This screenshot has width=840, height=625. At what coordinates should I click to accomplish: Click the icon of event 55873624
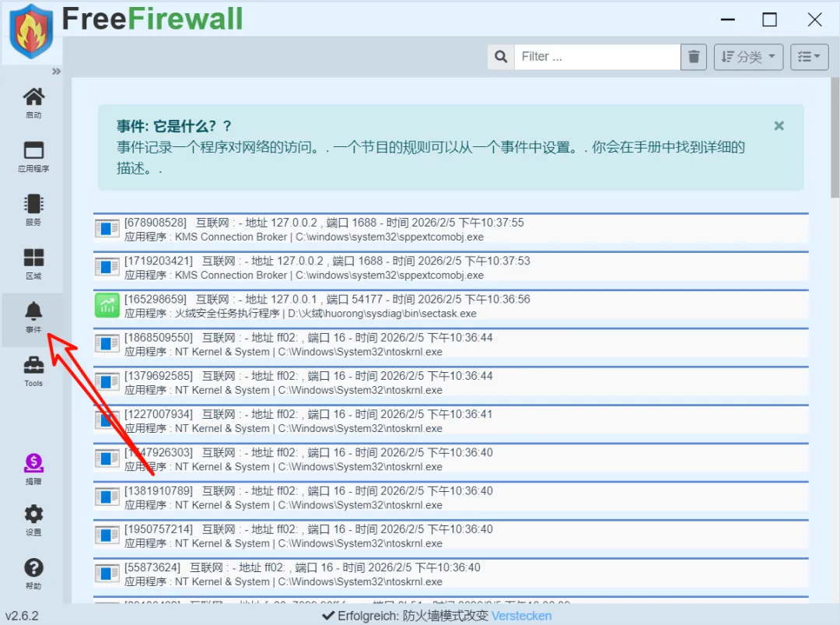[107, 574]
